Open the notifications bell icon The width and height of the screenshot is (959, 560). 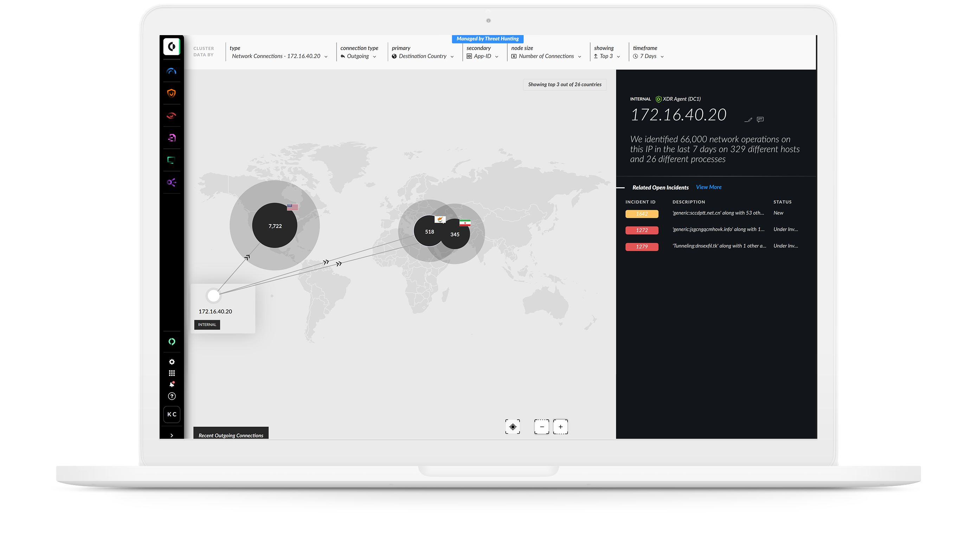(x=172, y=385)
